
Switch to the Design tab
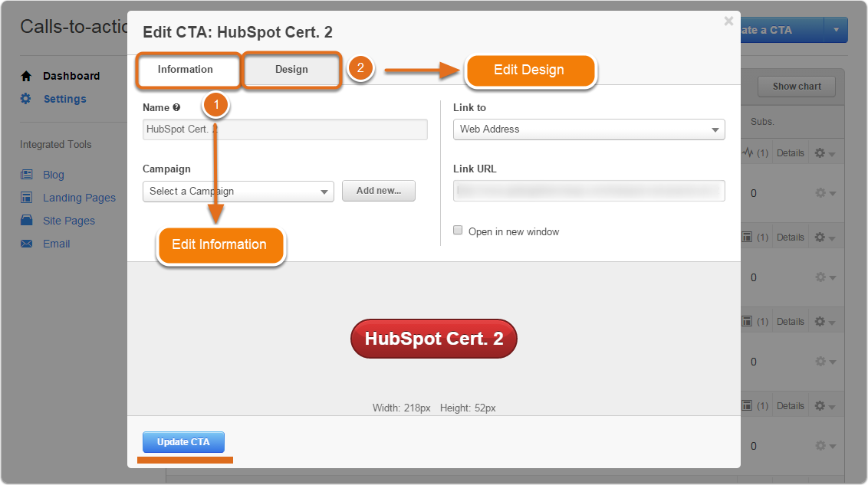click(291, 70)
